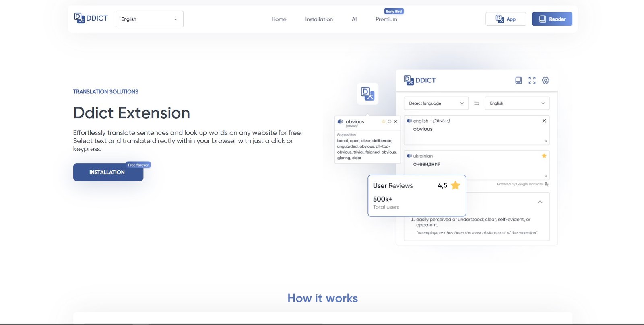Clear the english source text with X
Image resolution: width=644 pixels, height=325 pixels.
coord(544,121)
